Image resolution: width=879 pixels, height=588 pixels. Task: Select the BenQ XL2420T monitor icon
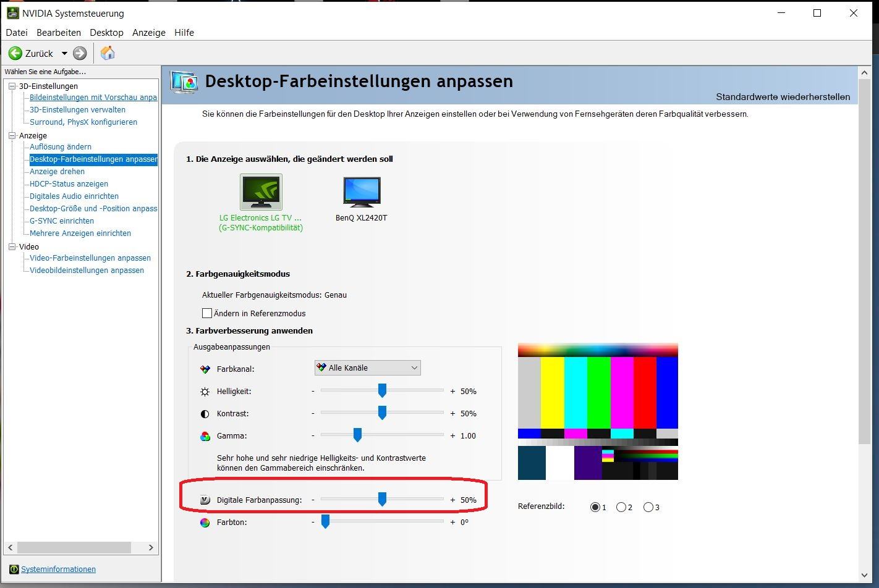[362, 193]
